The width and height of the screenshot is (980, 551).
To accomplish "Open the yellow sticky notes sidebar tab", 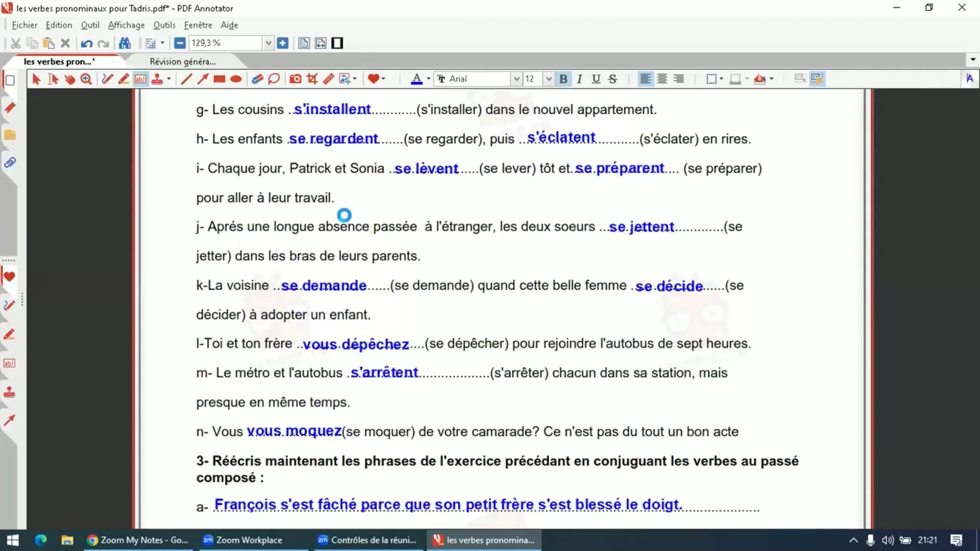I will coord(10,135).
